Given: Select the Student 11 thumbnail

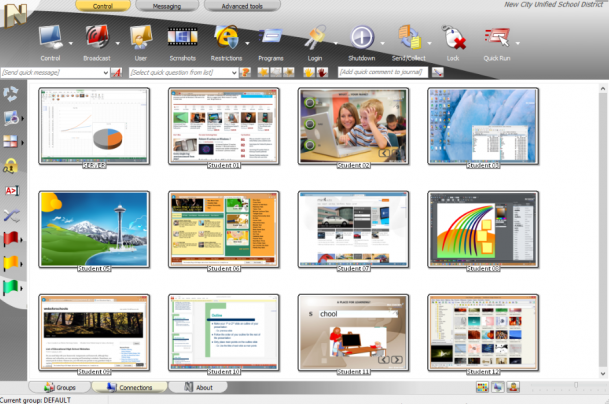Looking at the screenshot, I should coord(353,333).
